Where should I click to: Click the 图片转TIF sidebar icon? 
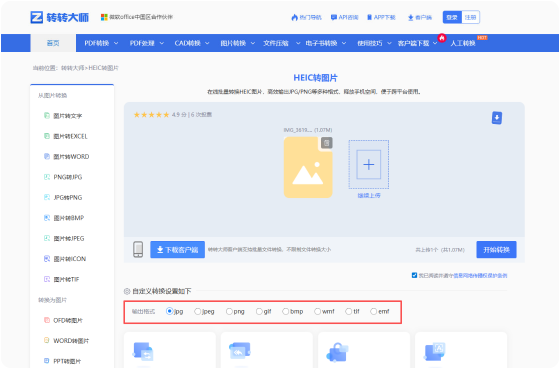47,279
